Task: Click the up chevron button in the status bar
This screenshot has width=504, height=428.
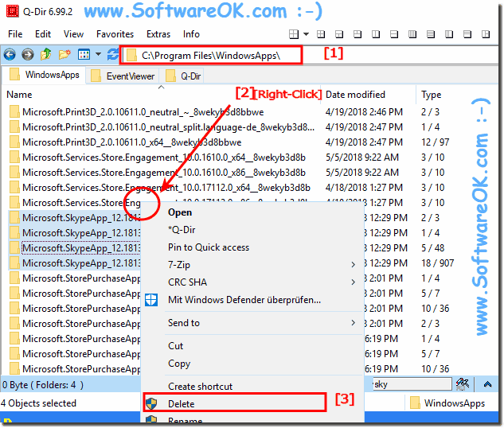Action: tap(487, 384)
